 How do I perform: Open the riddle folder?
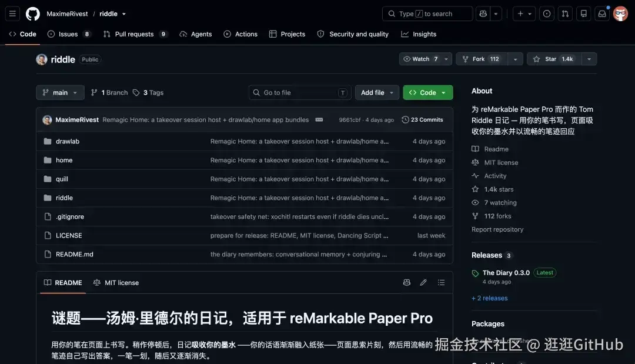[65, 198]
